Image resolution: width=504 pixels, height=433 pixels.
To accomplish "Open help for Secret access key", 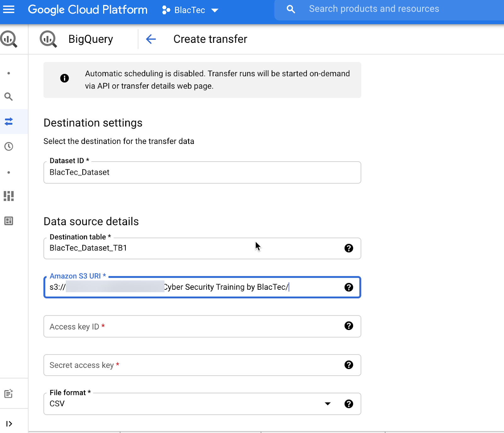I will point(349,365).
